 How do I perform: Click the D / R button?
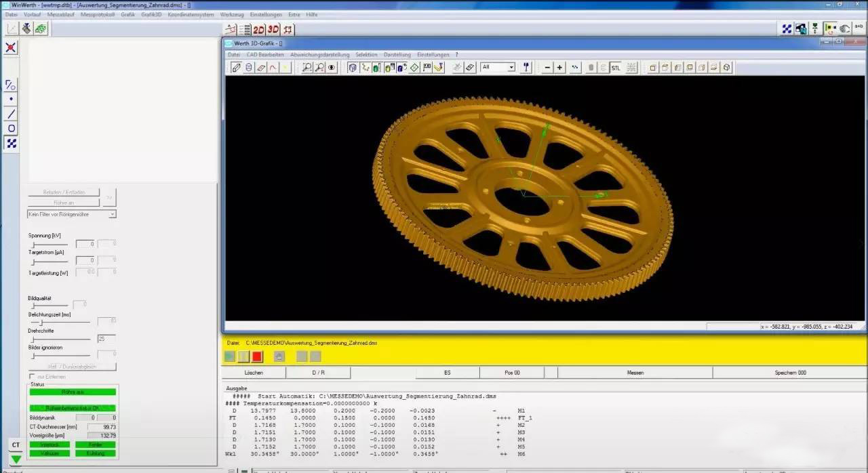pos(318,373)
